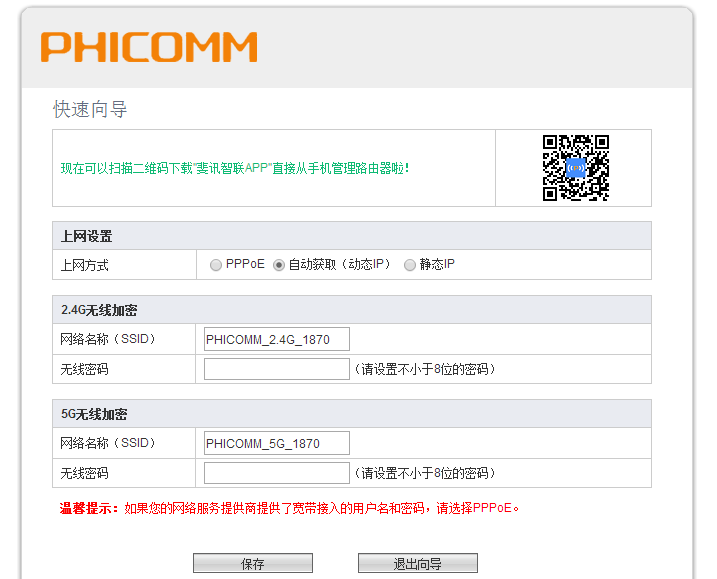Click the 保存 button

pyautogui.click(x=253, y=563)
